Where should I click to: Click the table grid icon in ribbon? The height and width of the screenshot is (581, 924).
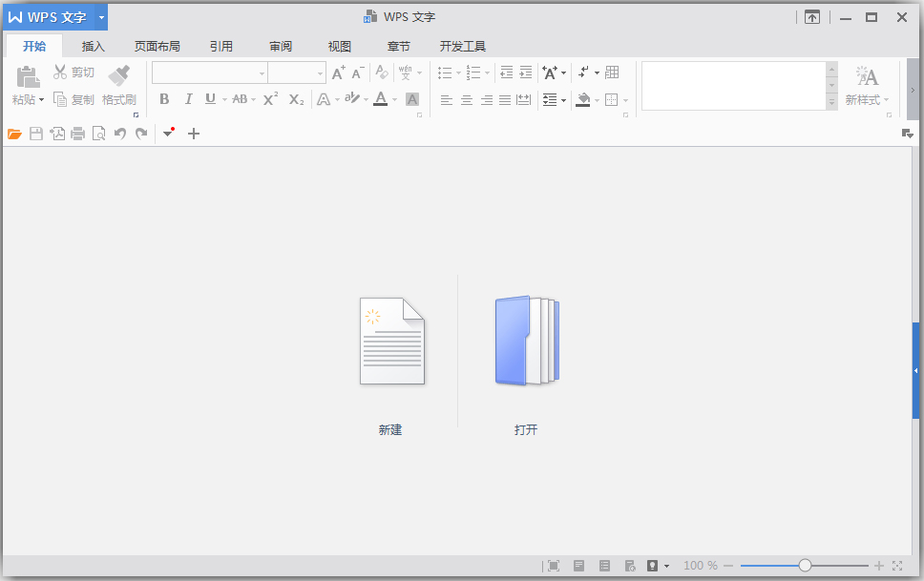point(612,72)
